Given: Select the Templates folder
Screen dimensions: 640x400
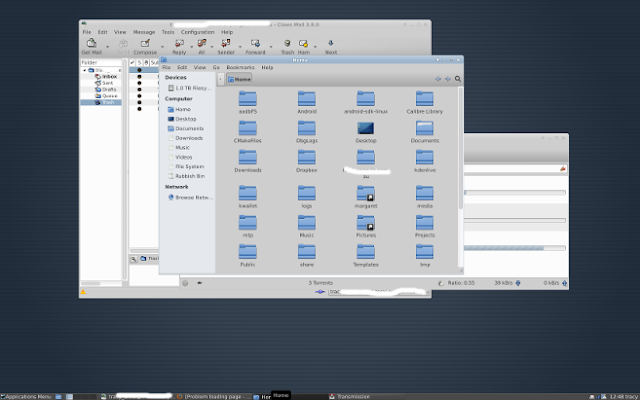Looking at the screenshot, I should [x=366, y=256].
